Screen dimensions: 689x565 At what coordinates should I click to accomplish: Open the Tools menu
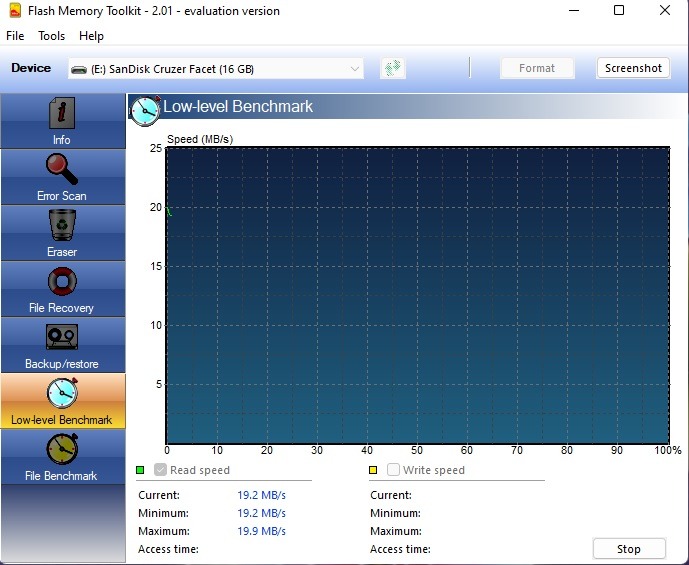click(51, 36)
